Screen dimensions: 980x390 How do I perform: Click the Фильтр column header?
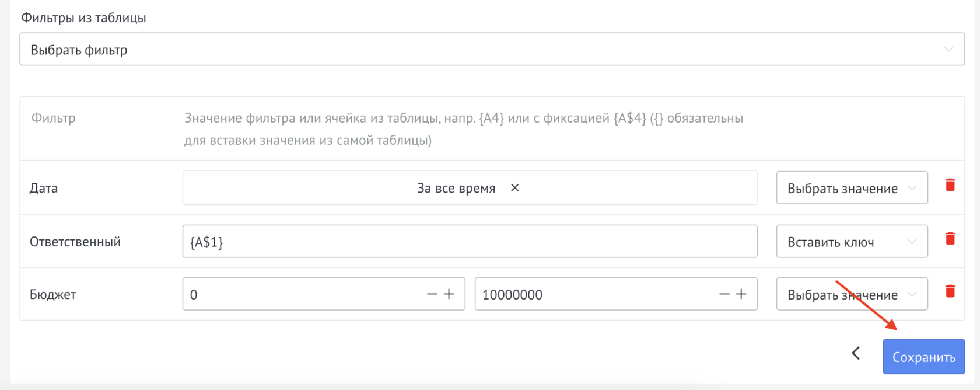coord(53,118)
